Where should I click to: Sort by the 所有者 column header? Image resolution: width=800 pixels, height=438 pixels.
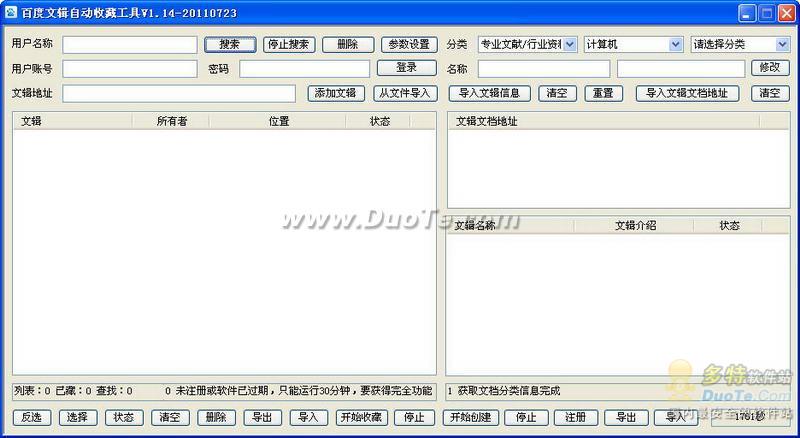tap(170, 121)
